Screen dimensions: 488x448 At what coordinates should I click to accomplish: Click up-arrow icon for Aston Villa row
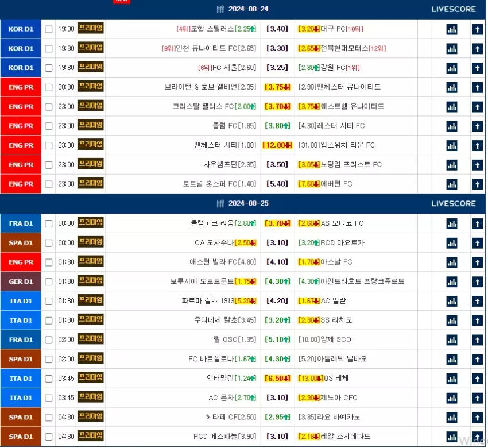(477, 262)
